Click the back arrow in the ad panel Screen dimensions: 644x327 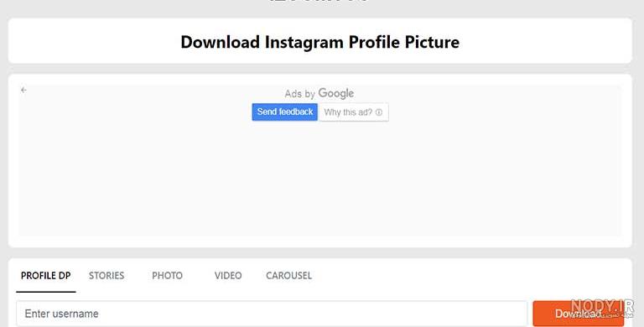click(23, 90)
